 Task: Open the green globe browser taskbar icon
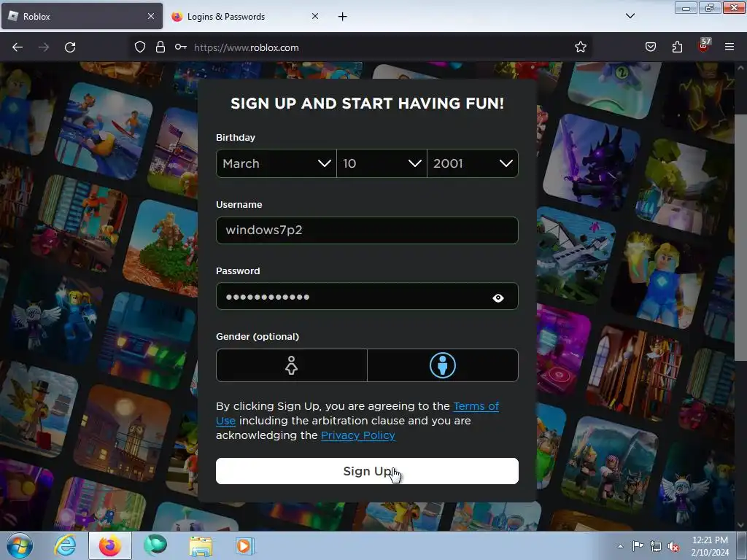[155, 545]
